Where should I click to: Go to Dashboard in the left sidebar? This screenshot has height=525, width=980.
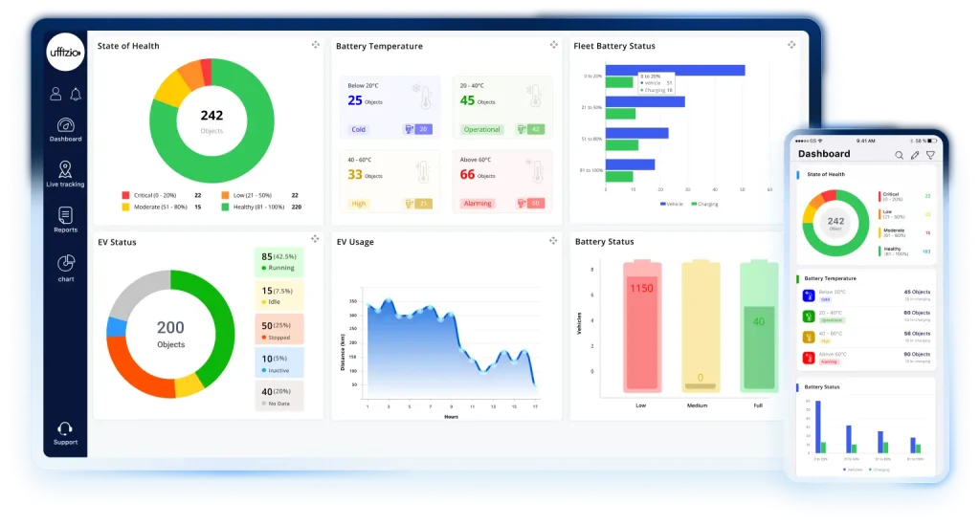point(65,127)
